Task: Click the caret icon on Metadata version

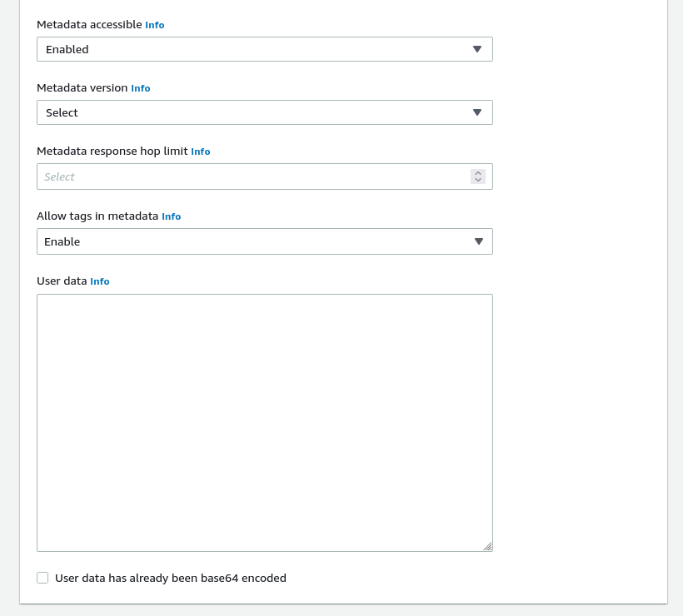Action: pyautogui.click(x=477, y=112)
